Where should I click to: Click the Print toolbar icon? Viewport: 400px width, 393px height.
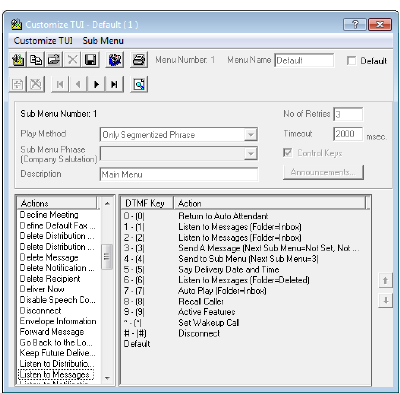pyautogui.click(x=139, y=60)
